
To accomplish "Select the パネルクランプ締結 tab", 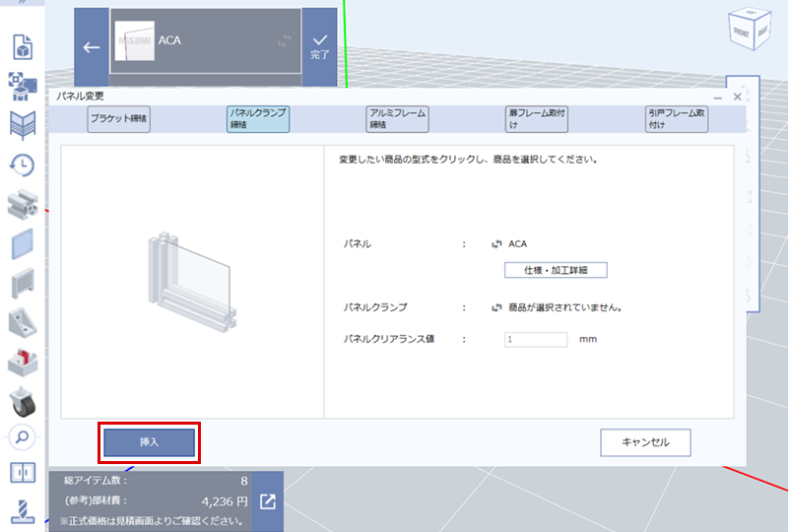I will (257, 119).
